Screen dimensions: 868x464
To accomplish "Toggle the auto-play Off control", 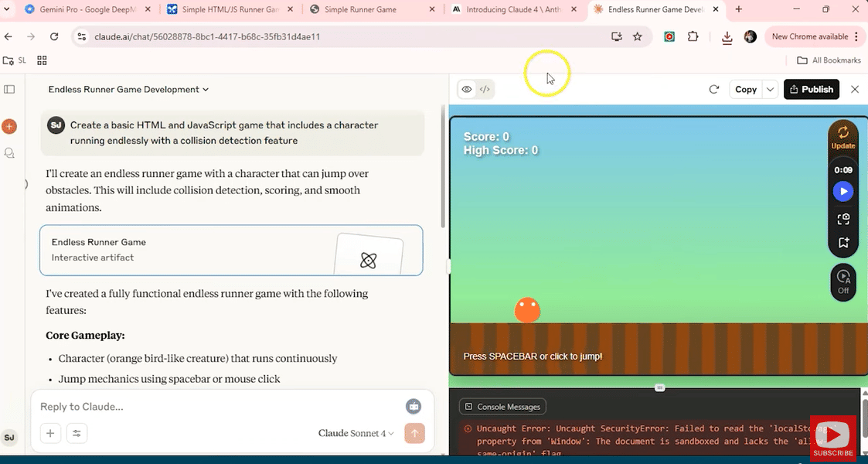I will tap(843, 281).
